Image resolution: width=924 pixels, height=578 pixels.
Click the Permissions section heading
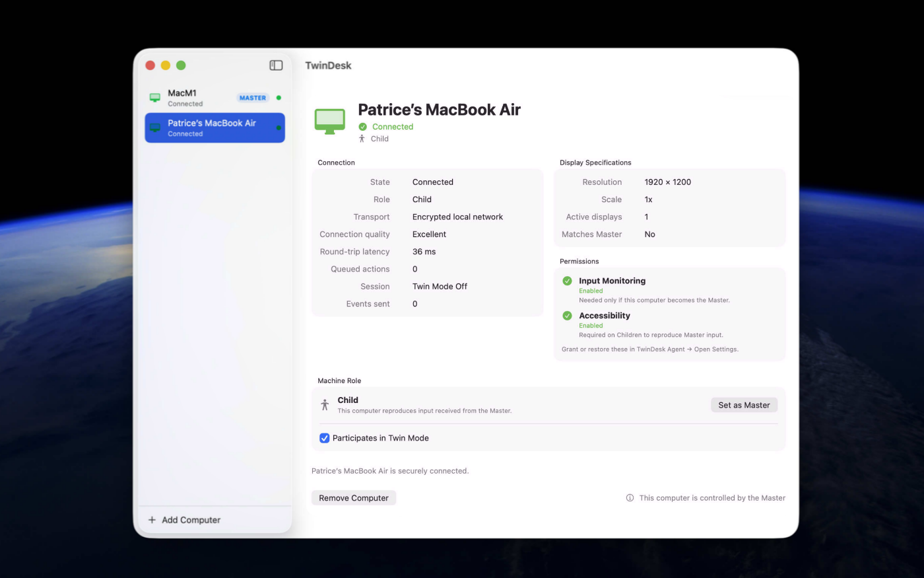(x=579, y=262)
